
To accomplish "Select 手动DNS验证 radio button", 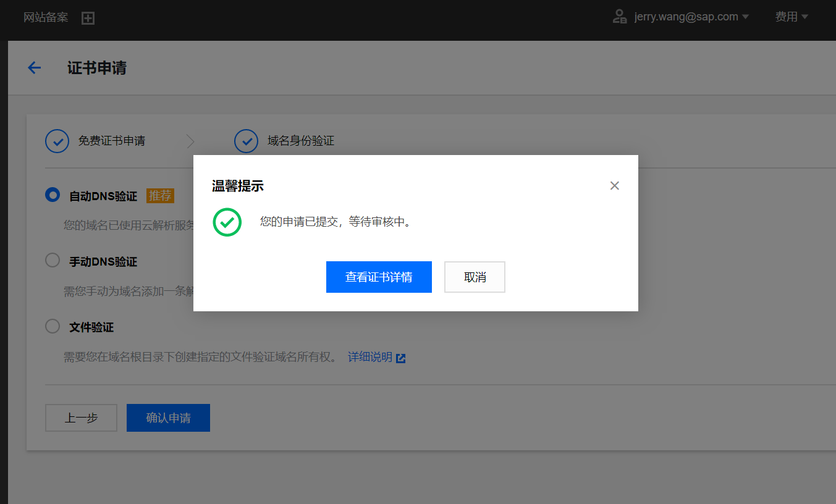I will click(x=53, y=261).
